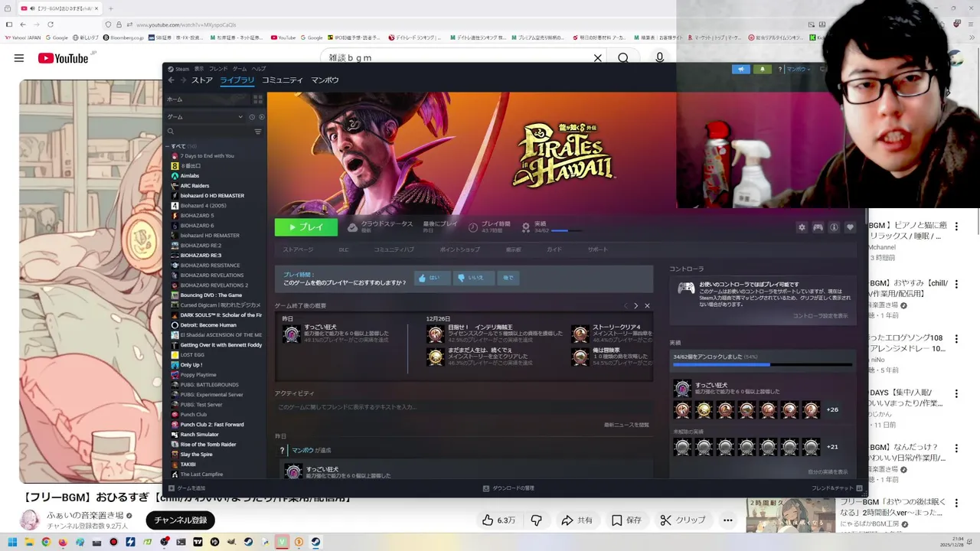980x551 pixels.
Task: Choose いいえ thumbs-down for recommendation
Action: pos(473,278)
